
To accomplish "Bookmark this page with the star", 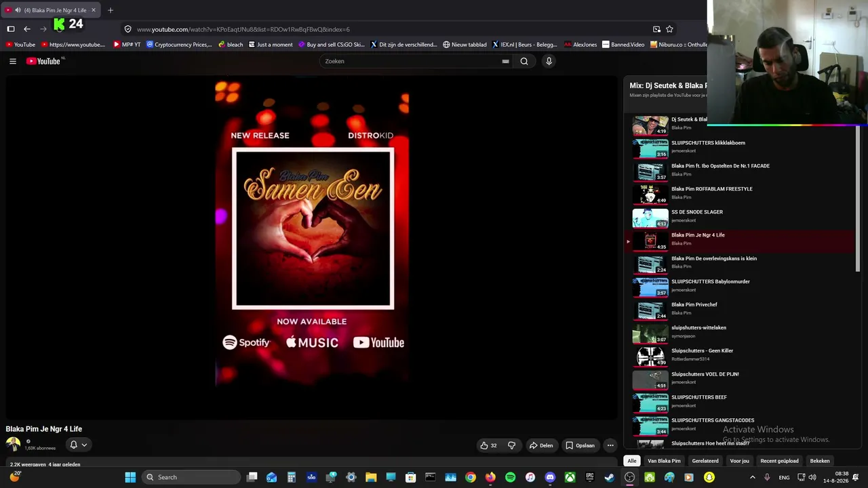I will tap(669, 29).
